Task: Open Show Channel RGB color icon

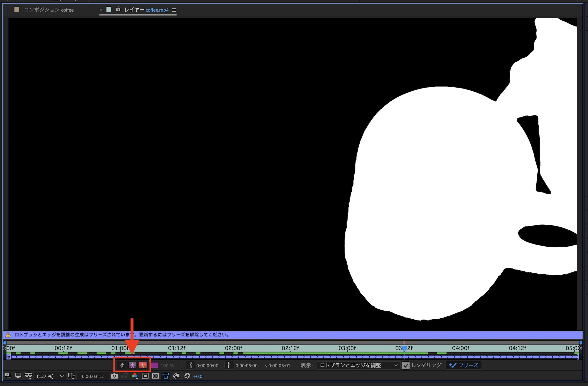Action: coord(135,376)
